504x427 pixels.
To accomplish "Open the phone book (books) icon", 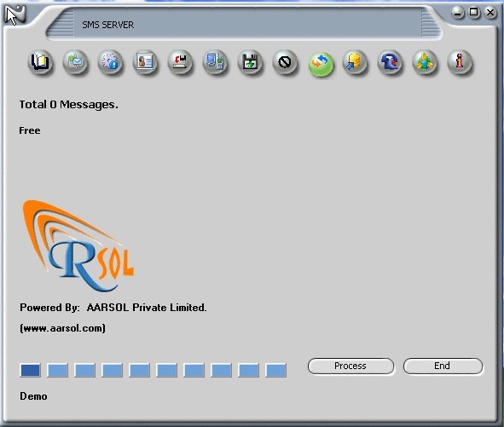I will [x=40, y=62].
